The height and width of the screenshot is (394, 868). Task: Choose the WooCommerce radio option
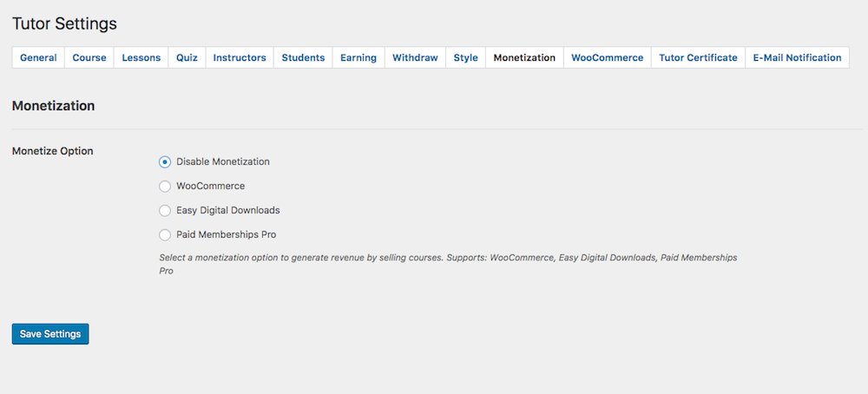click(x=164, y=187)
